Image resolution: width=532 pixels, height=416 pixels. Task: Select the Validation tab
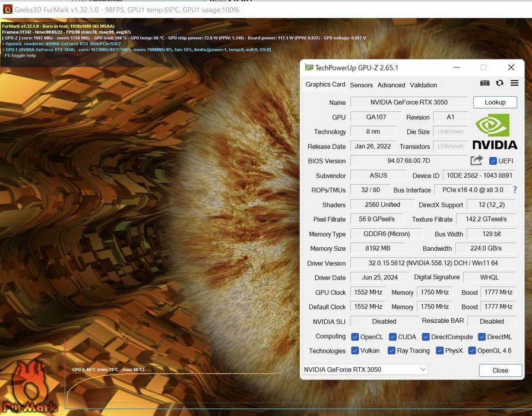423,85
